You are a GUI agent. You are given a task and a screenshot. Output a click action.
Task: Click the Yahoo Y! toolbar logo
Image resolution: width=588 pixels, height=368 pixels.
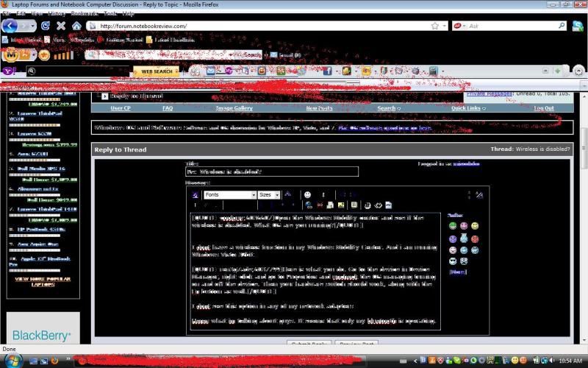tap(9, 71)
